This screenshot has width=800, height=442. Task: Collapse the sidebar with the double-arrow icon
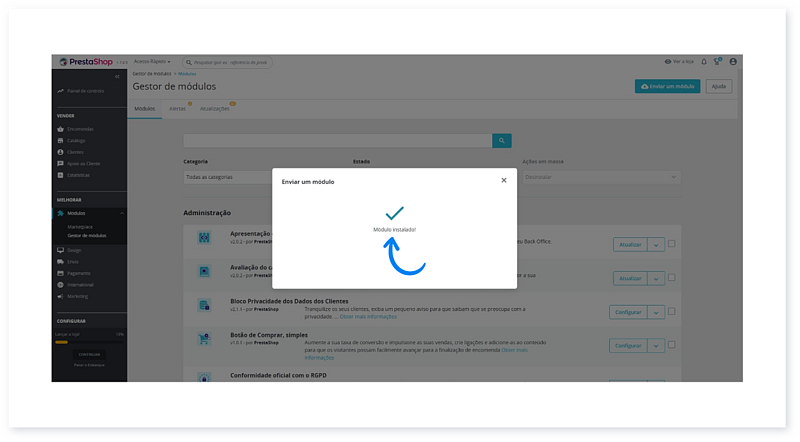[x=117, y=76]
